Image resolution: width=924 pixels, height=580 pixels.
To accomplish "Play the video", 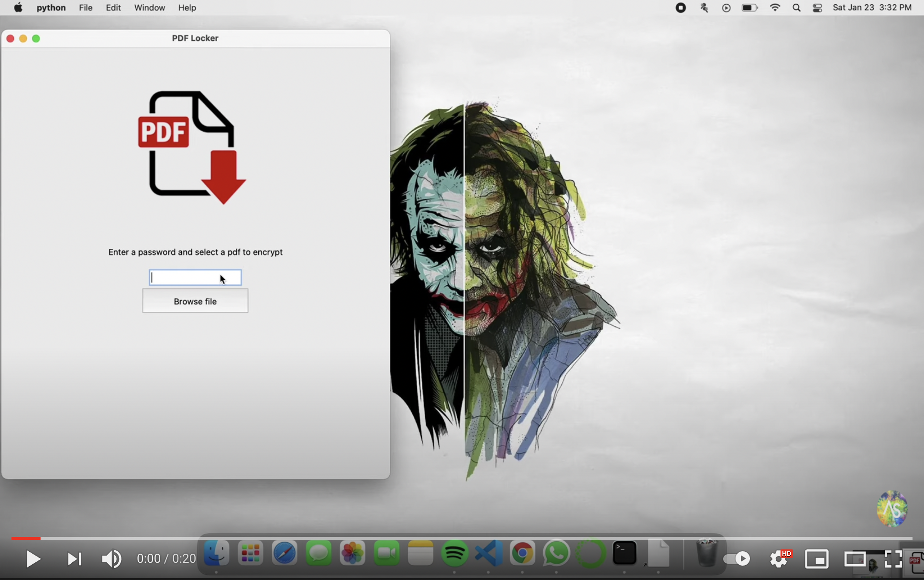I will [33, 558].
